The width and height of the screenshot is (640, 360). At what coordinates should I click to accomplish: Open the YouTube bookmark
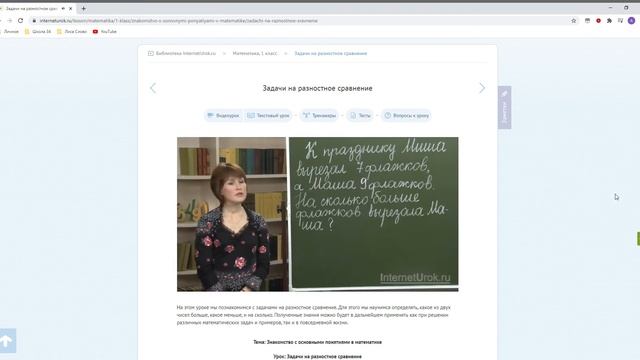click(x=104, y=31)
